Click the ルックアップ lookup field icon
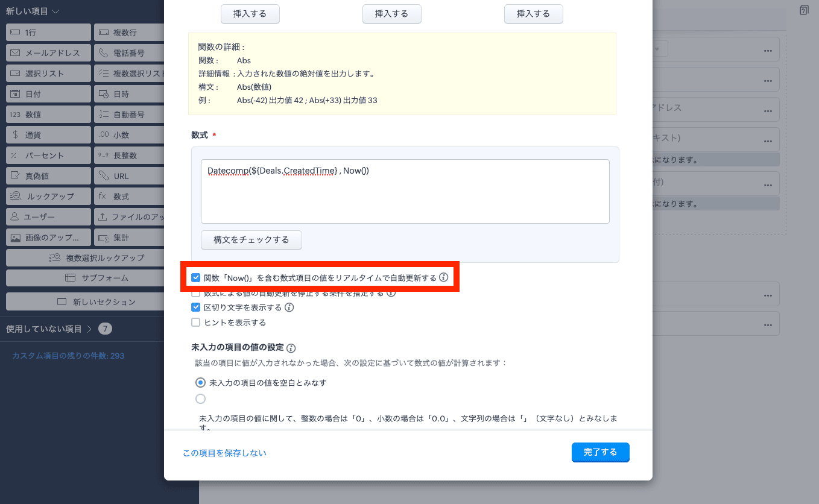This screenshot has height=504, width=819. pyautogui.click(x=16, y=197)
